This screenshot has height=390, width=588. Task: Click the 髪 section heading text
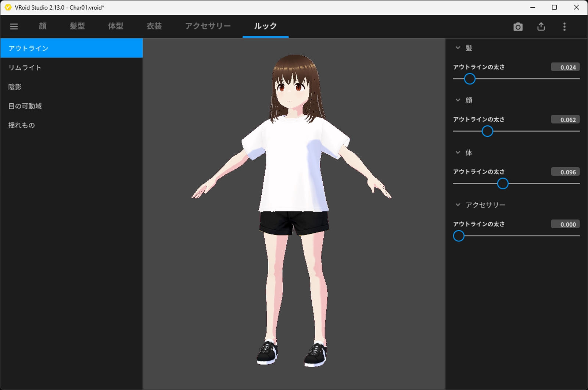[x=469, y=48]
